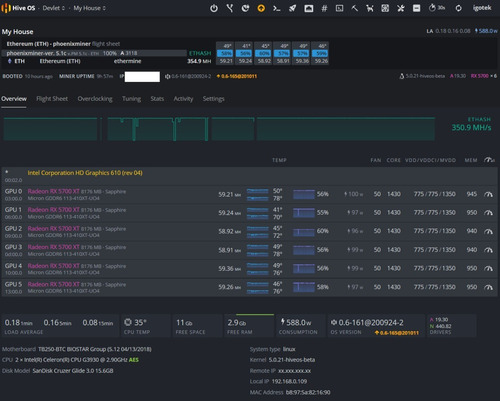Click the pickaxe miner actions icon
This screenshot has width=500, height=401.
pyautogui.click(x=355, y=8)
